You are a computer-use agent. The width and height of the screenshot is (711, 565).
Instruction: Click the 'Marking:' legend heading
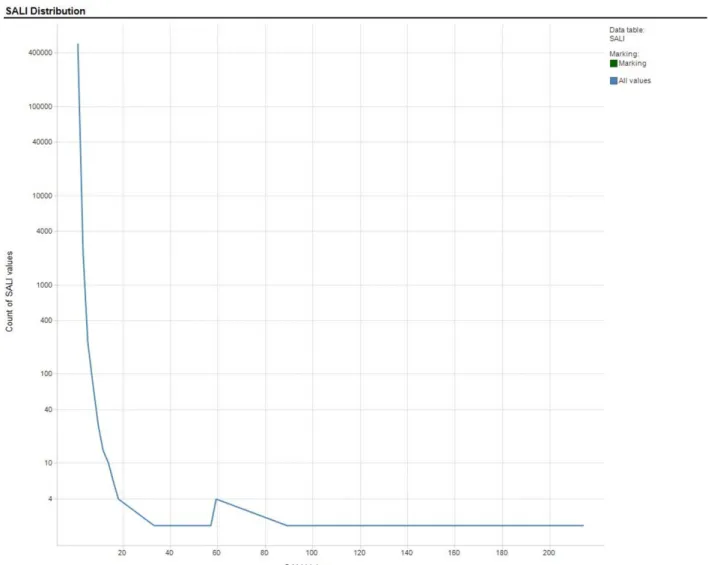point(624,54)
